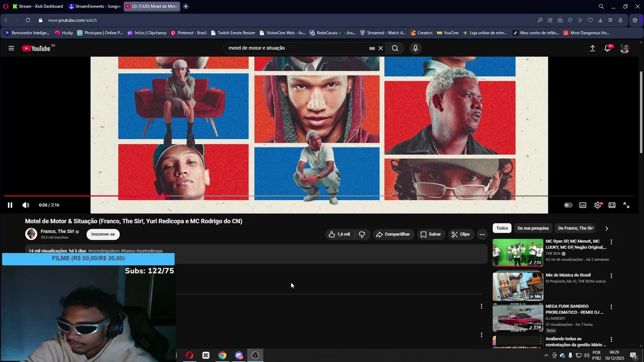Open the Franco, The Sir! channel name

click(x=57, y=231)
